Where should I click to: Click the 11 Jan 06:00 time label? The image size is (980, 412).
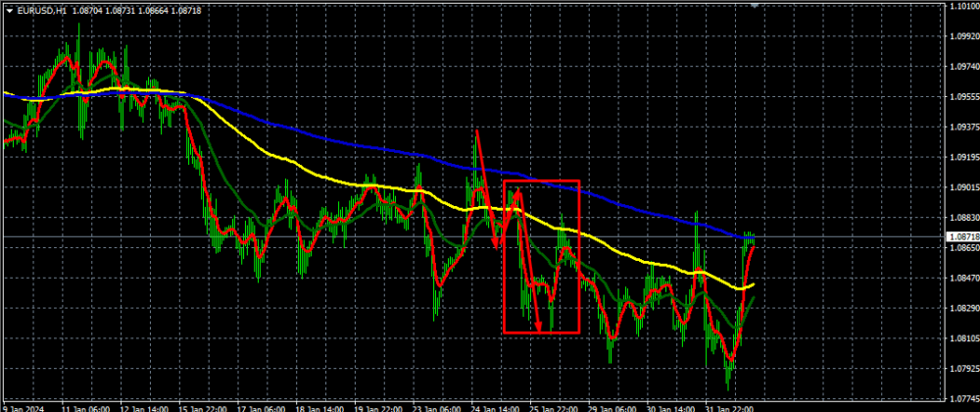[85, 408]
